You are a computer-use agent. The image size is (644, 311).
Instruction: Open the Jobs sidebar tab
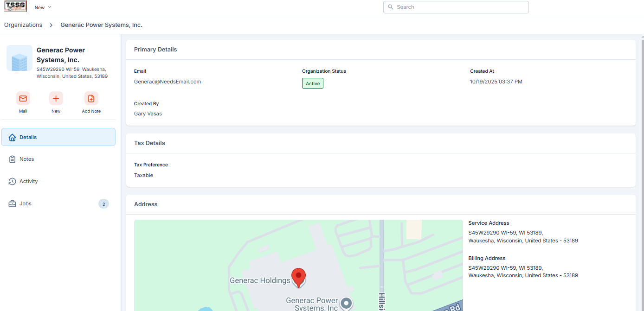[26, 203]
